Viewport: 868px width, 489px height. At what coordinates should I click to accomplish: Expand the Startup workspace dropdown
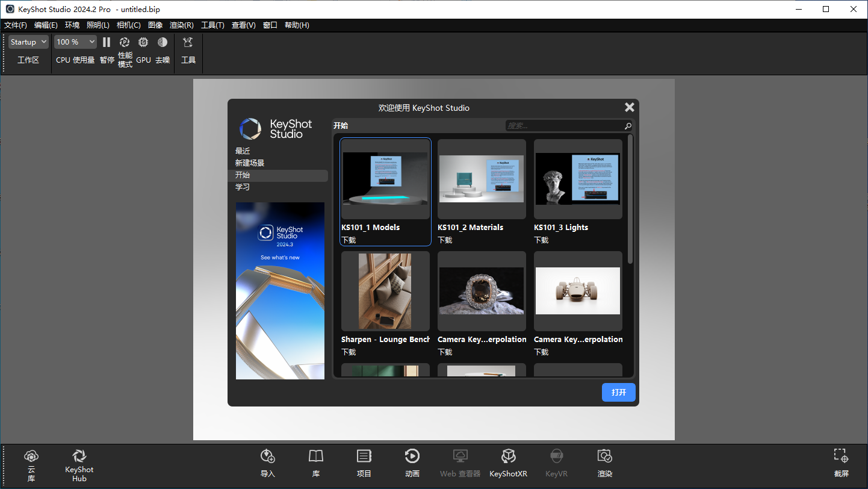coord(28,42)
